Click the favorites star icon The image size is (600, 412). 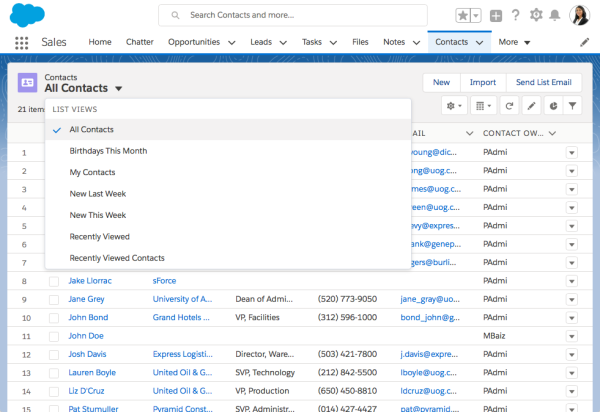[463, 16]
